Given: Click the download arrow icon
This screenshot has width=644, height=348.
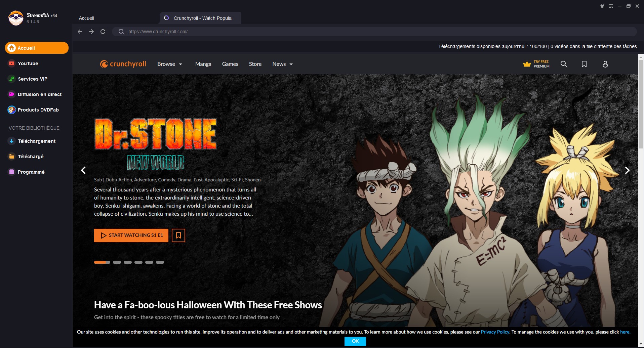Looking at the screenshot, I should 12,141.
